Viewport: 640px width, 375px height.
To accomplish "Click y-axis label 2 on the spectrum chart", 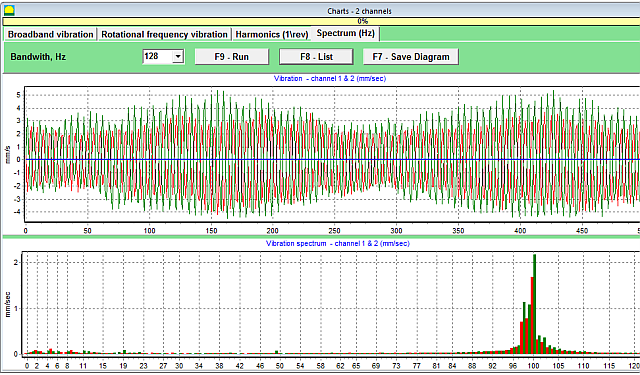I will [16, 262].
